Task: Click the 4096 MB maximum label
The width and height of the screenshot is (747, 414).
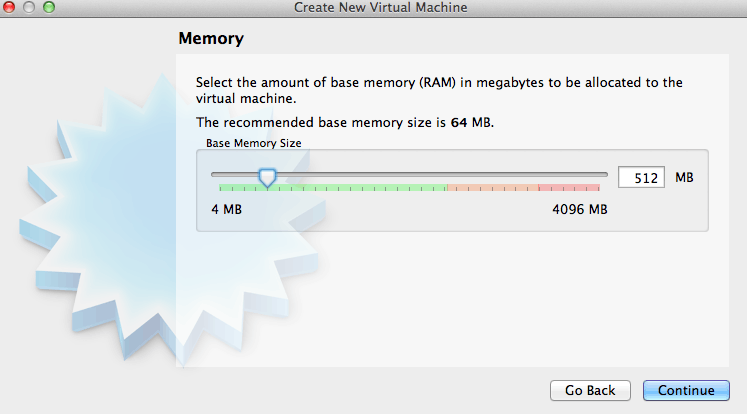Action: point(579,209)
